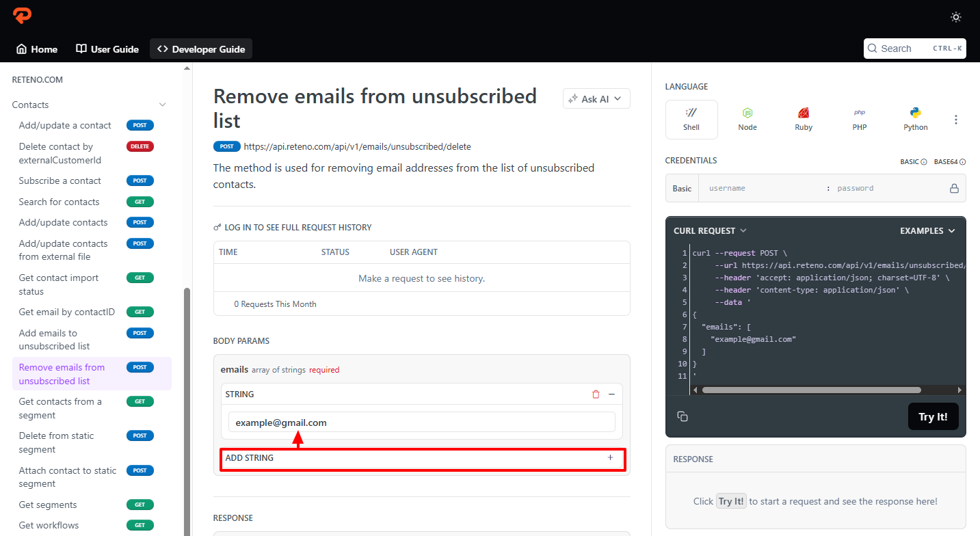Select PHP language
This screenshot has height=536, width=980.
pyautogui.click(x=860, y=120)
